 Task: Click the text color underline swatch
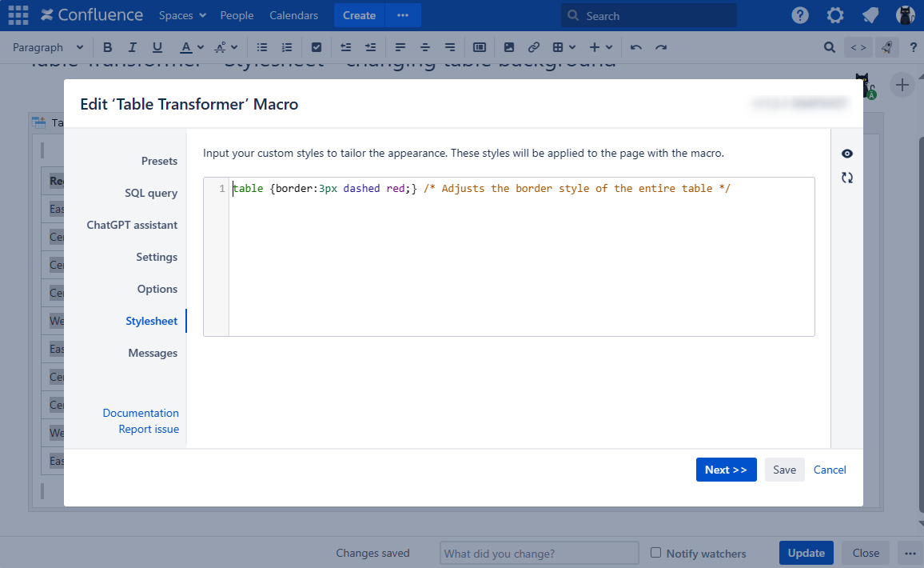coord(185,47)
